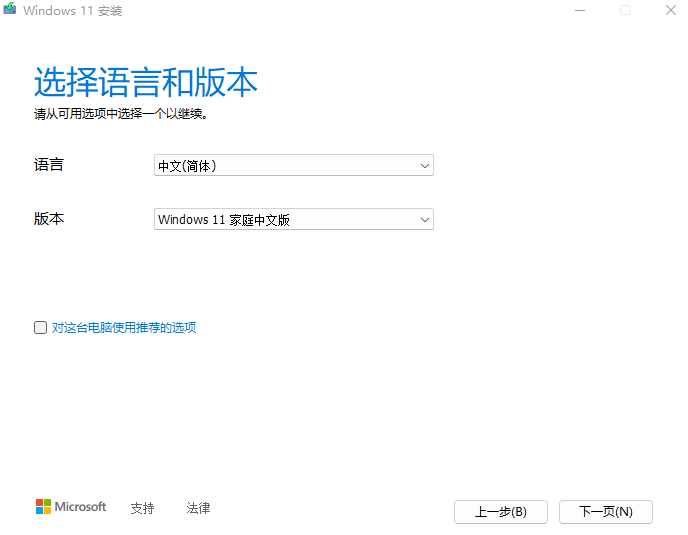
Task: Open the 支持 support link
Action: pyautogui.click(x=142, y=508)
